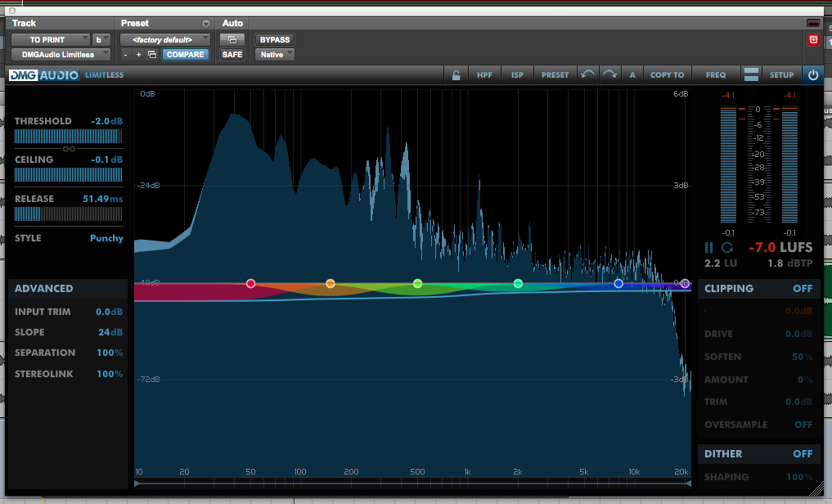Open the Native format dropdown
The width and height of the screenshot is (832, 504).
(x=275, y=55)
